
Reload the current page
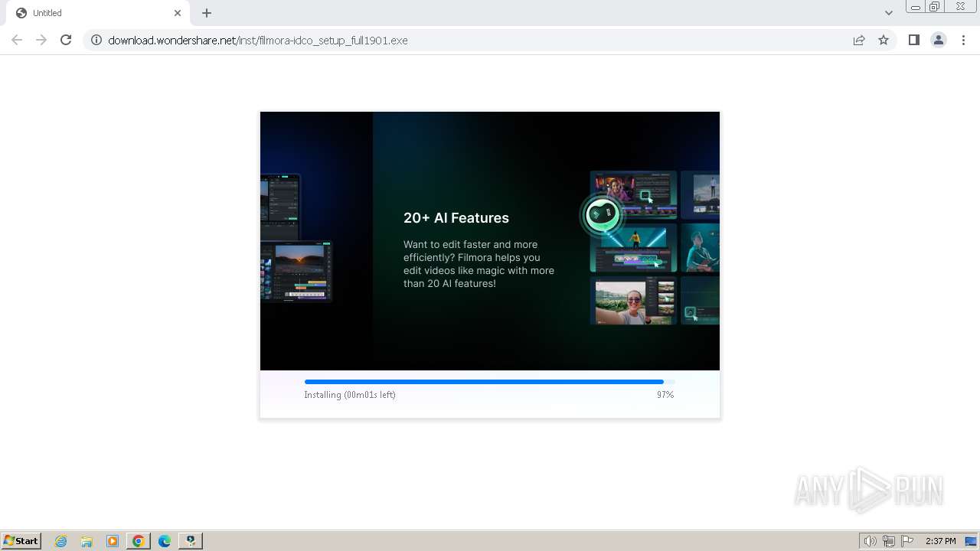[x=66, y=40]
